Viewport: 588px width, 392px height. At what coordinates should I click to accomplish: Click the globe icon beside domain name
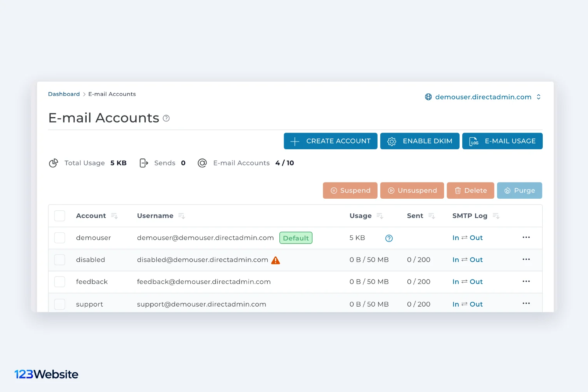pos(429,97)
